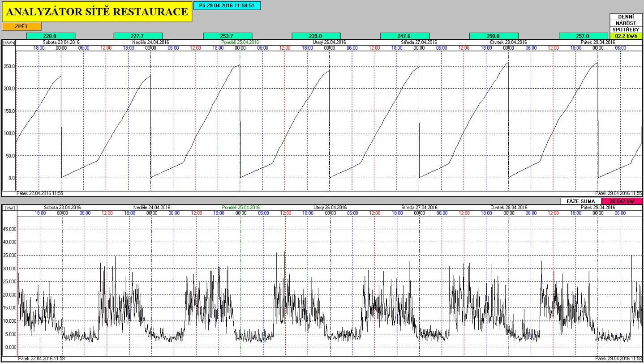Click the 40.000 y-axis label
The image size is (644, 363).
tap(9, 242)
